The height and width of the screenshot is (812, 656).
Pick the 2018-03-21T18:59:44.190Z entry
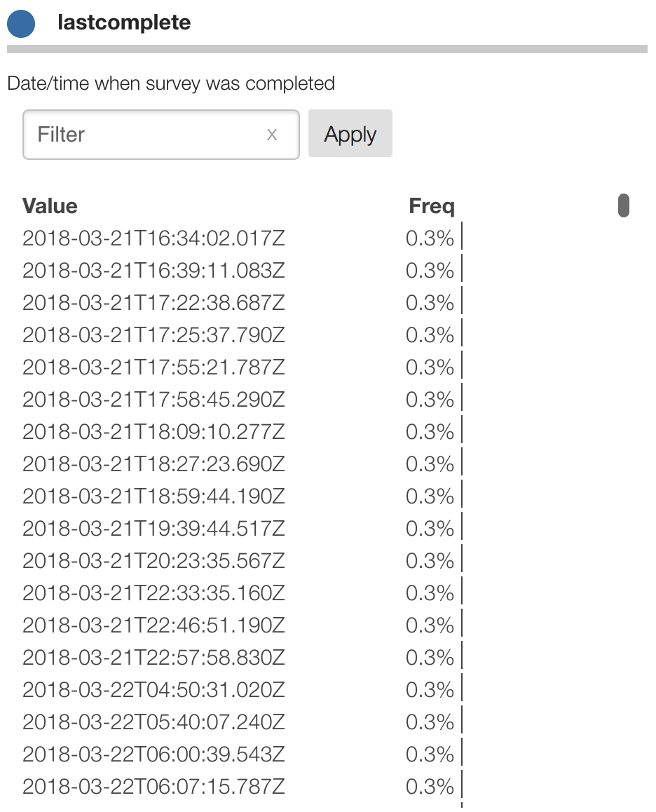click(153, 496)
